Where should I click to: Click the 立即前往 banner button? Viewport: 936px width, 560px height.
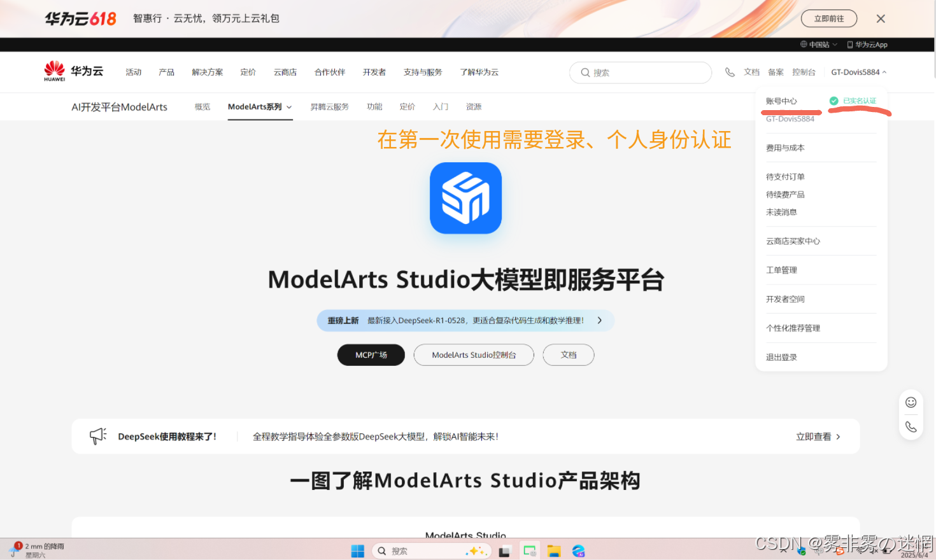pos(829,18)
